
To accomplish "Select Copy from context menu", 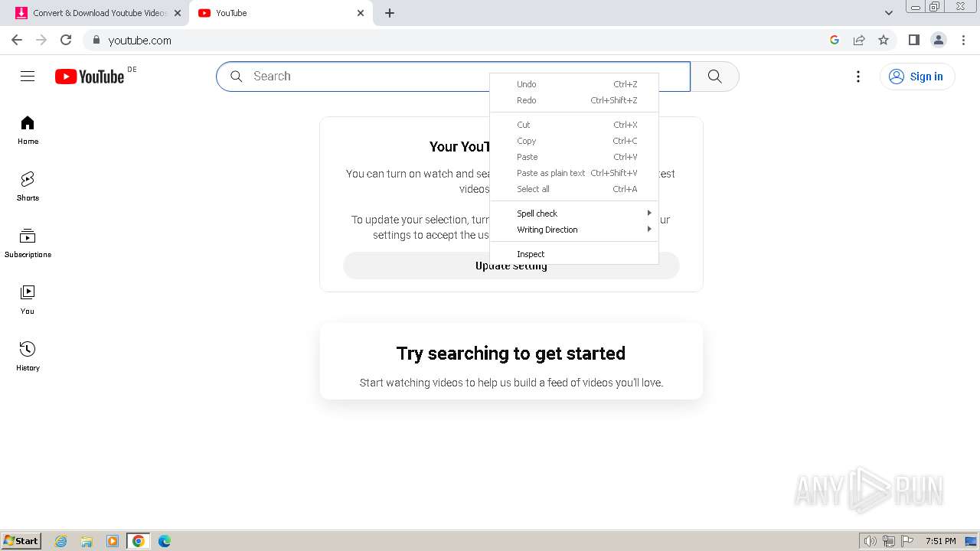I will pyautogui.click(x=574, y=141).
